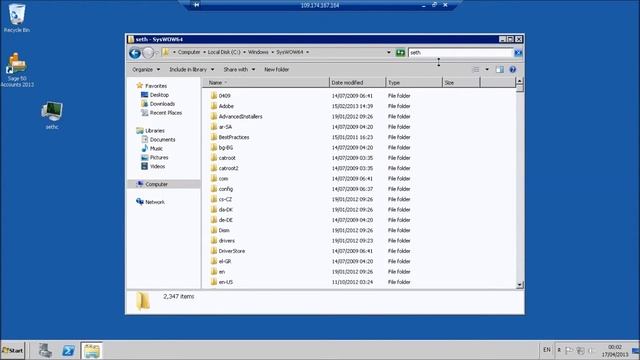Click Windows Explorer taskbar button
Screen dimensions: 640x360
[91, 351]
